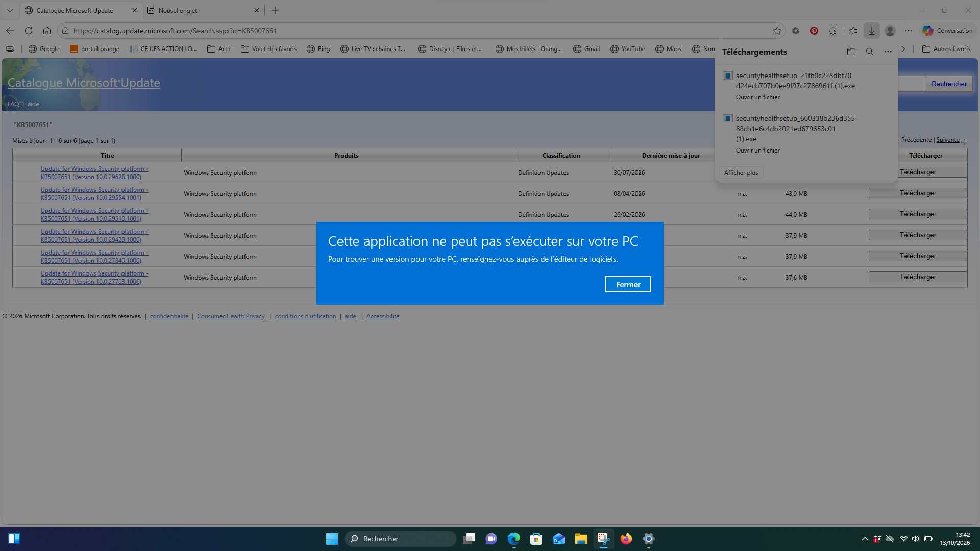Screen dimensions: 980x551
Task: Open the tab actions dropdown menu
Action: point(10,10)
